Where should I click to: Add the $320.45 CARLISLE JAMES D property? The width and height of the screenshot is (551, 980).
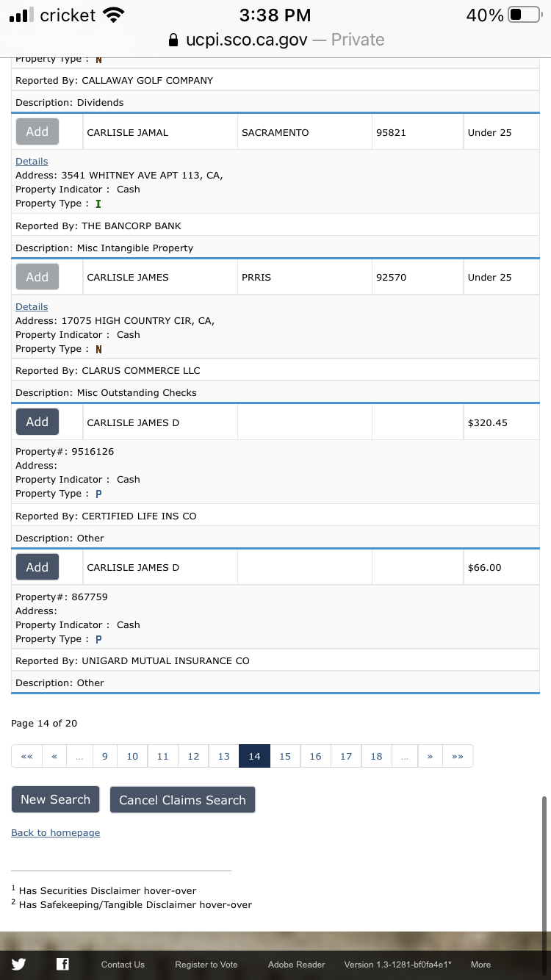[37, 422]
